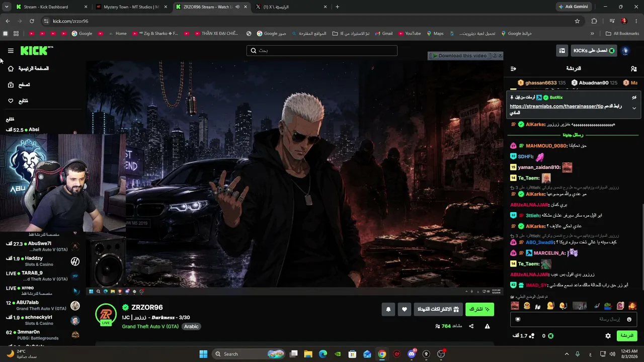Open the store icon beside the KICKs button

tap(562, 51)
